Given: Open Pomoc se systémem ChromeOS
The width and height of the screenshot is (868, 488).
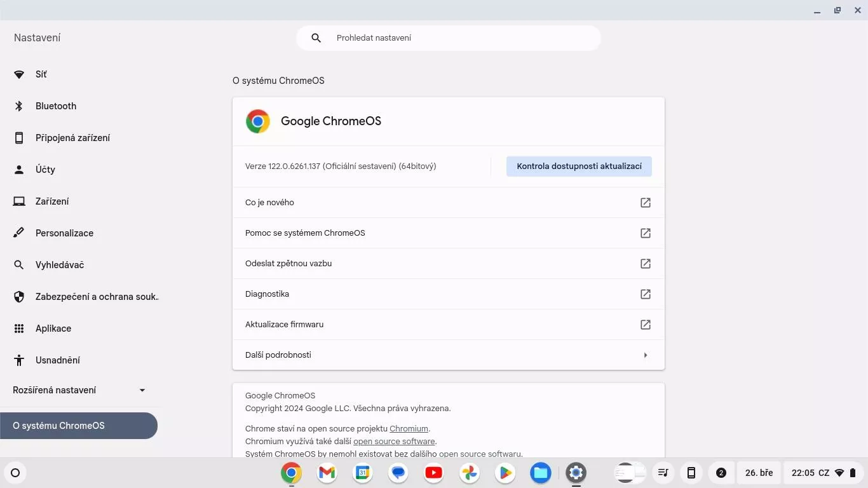Looking at the screenshot, I should 449,233.
